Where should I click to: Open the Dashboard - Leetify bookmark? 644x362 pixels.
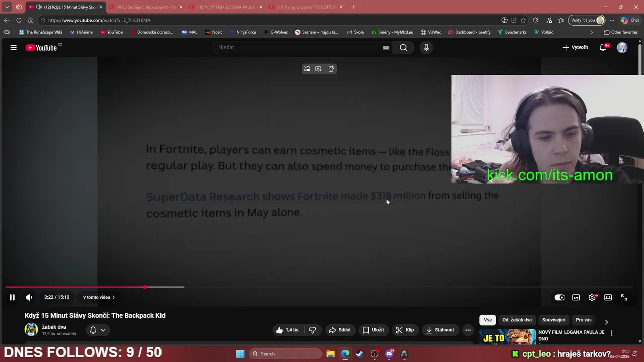point(468,32)
